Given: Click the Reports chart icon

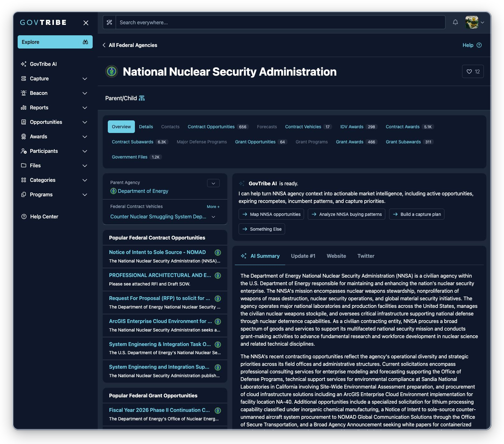Looking at the screenshot, I should 24,107.
